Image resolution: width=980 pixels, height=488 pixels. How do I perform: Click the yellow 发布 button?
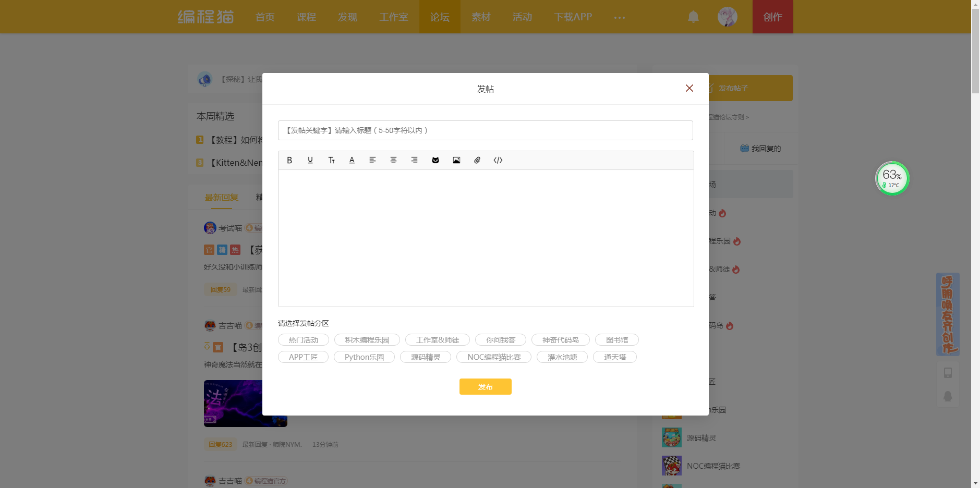coord(486,387)
